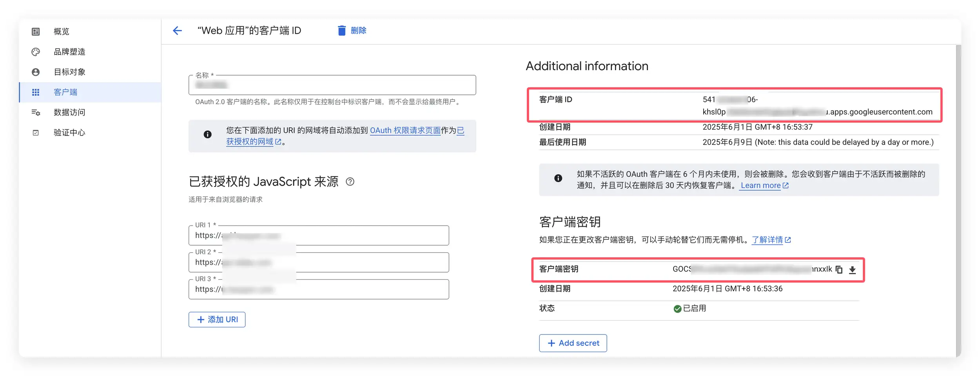The height and width of the screenshot is (376, 980).
Task: Click the 了解详情 link under 客户端密钥
Action: 768,240
